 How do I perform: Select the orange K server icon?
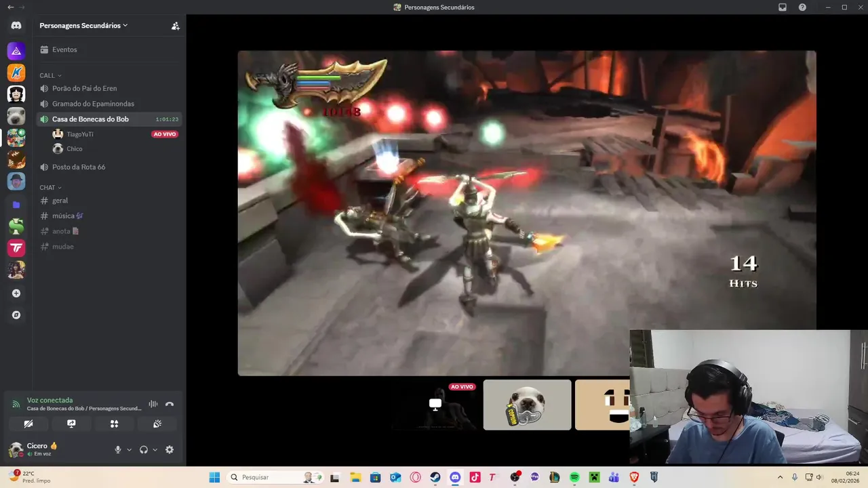16,73
